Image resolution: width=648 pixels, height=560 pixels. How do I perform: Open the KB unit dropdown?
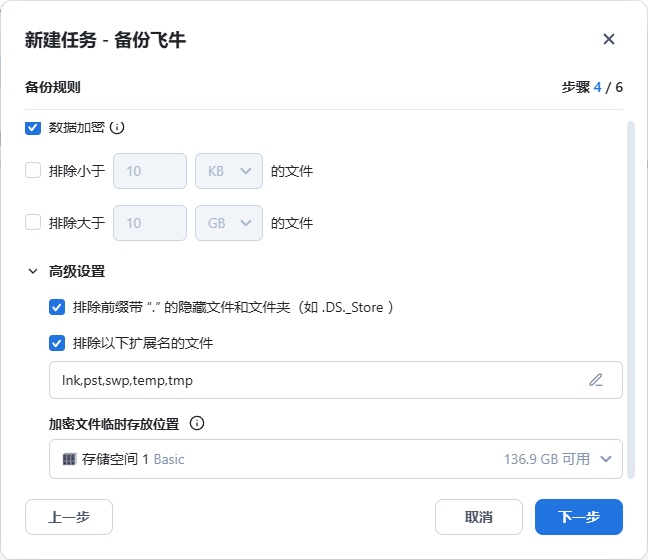click(x=228, y=171)
